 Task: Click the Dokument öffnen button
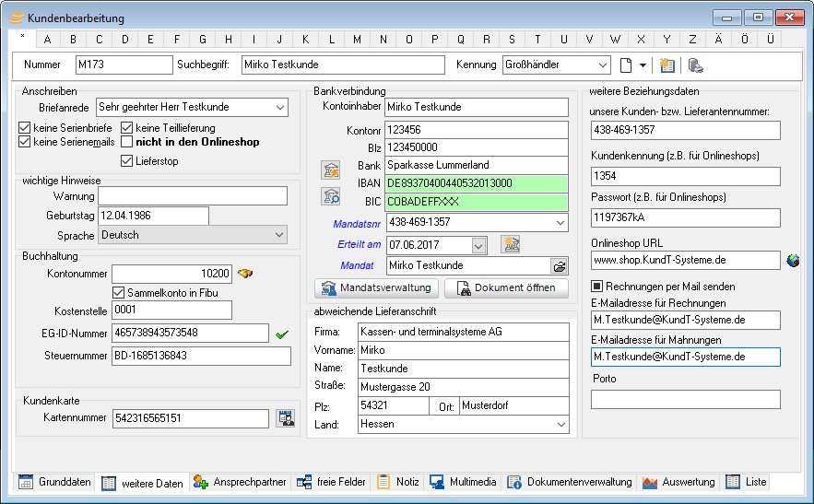click(506, 288)
